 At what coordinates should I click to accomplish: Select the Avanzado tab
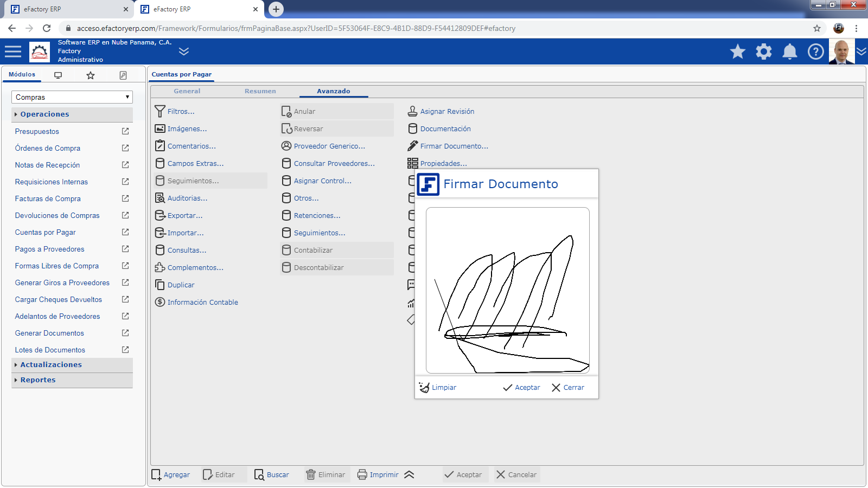[334, 91]
